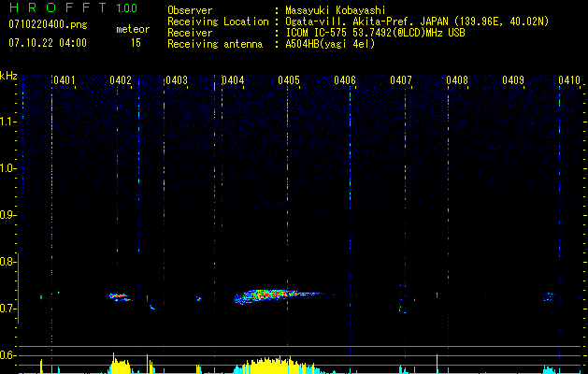The width and height of the screenshot is (588, 374).
Task: Click the Ogata-vill. Akita-Pref. JAPAN location text
Action: click(x=417, y=22)
